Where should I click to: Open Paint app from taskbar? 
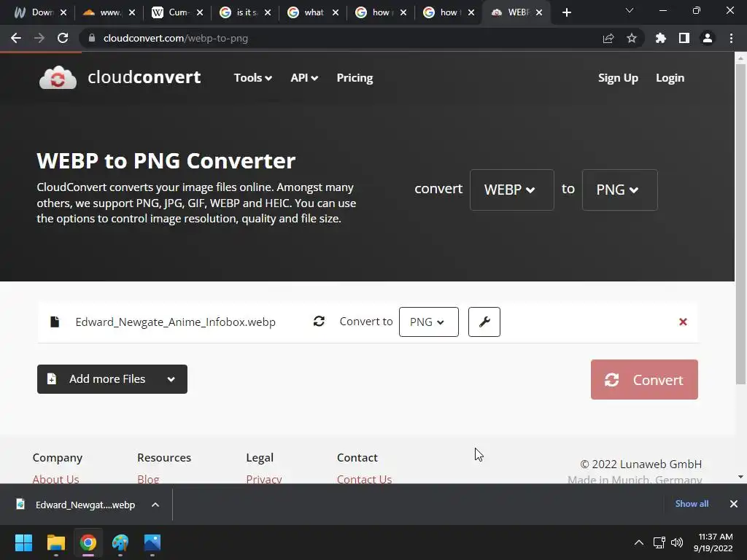click(120, 542)
